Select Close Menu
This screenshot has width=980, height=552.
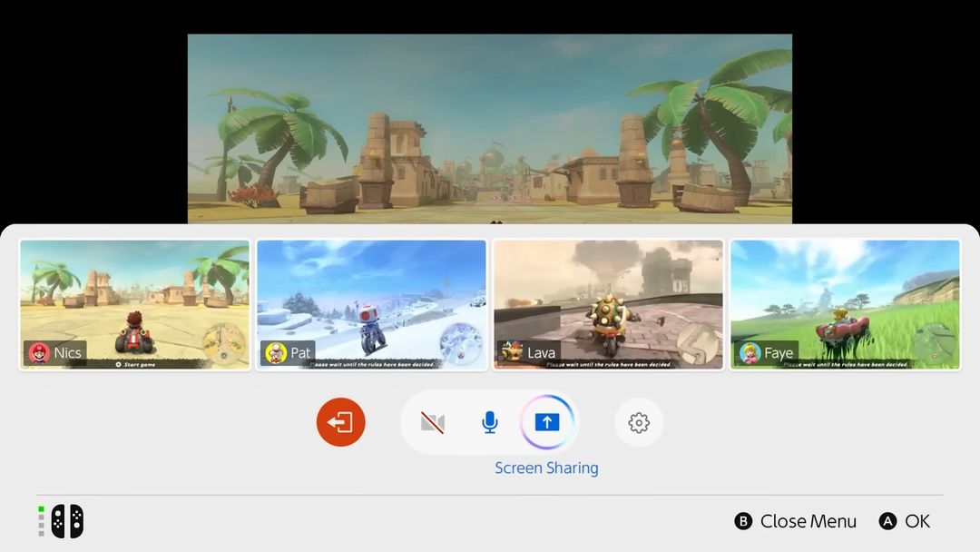(808, 521)
